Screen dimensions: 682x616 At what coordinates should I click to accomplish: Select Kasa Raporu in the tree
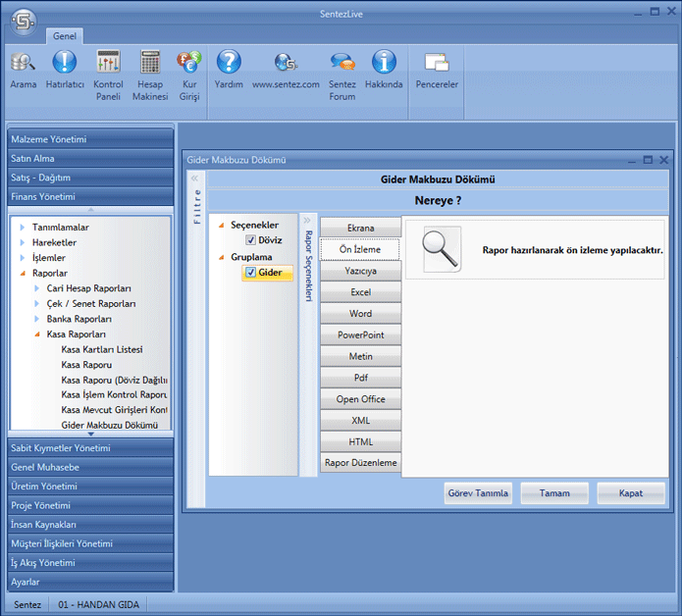(86, 365)
